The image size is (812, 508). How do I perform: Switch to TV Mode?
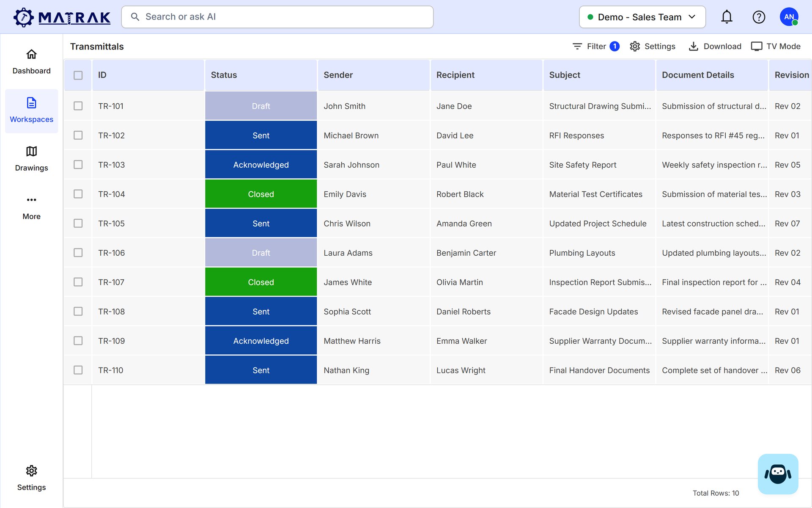pyautogui.click(x=776, y=46)
